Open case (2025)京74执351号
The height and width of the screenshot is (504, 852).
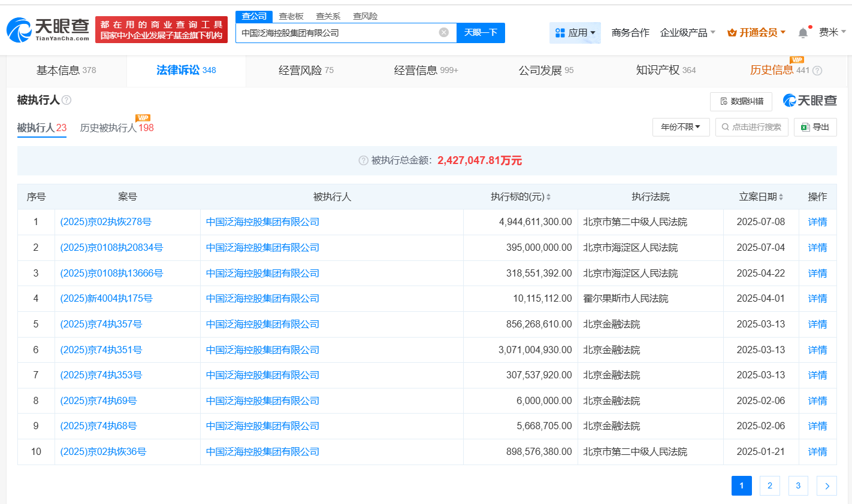101,350
